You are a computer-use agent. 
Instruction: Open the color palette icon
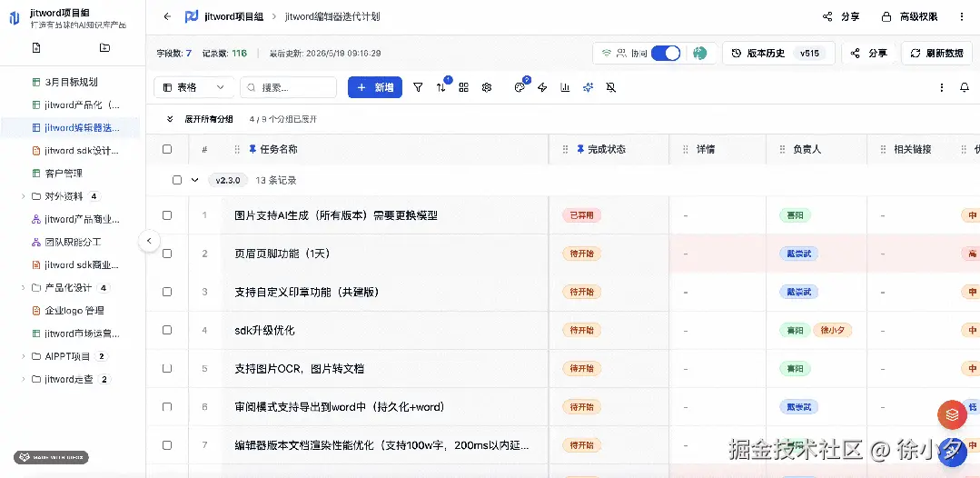520,87
